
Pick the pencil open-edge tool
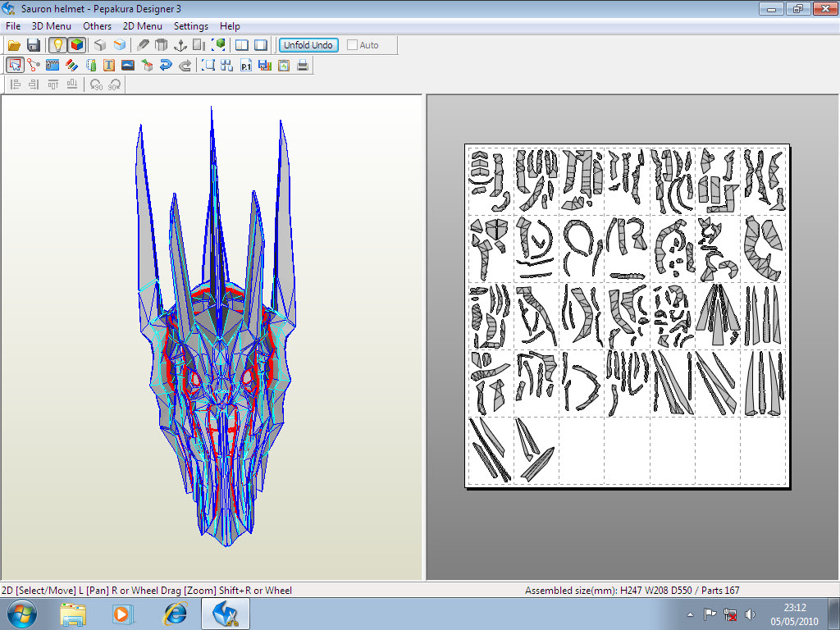tap(143, 45)
